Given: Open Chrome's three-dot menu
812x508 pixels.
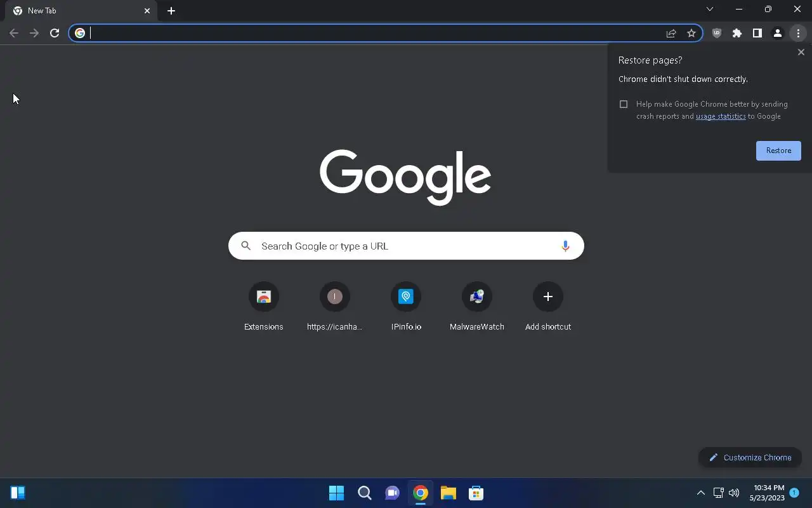Looking at the screenshot, I should tap(798, 33).
